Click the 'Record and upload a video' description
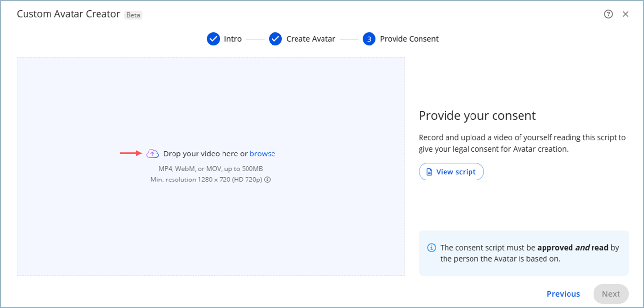Viewport: 644px width, 308px height. (522, 143)
